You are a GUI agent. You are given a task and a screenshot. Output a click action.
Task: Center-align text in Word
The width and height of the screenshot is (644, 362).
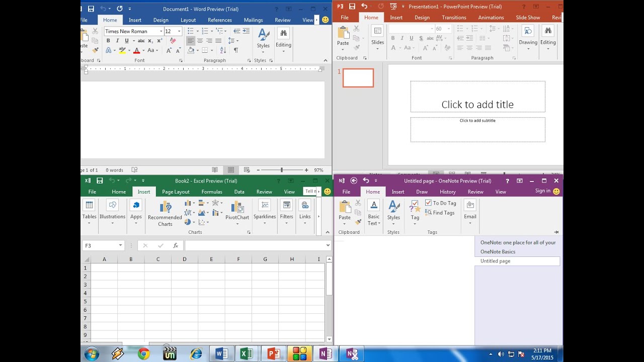tap(200, 41)
